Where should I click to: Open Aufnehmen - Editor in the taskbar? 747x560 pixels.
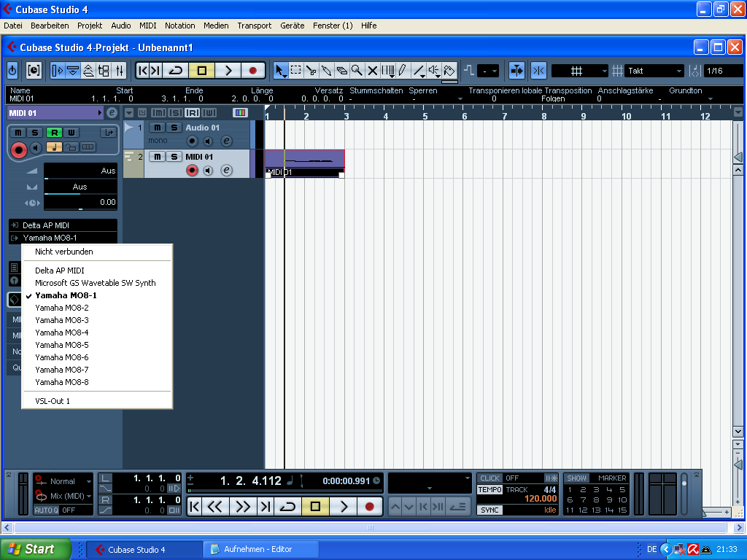click(260, 549)
